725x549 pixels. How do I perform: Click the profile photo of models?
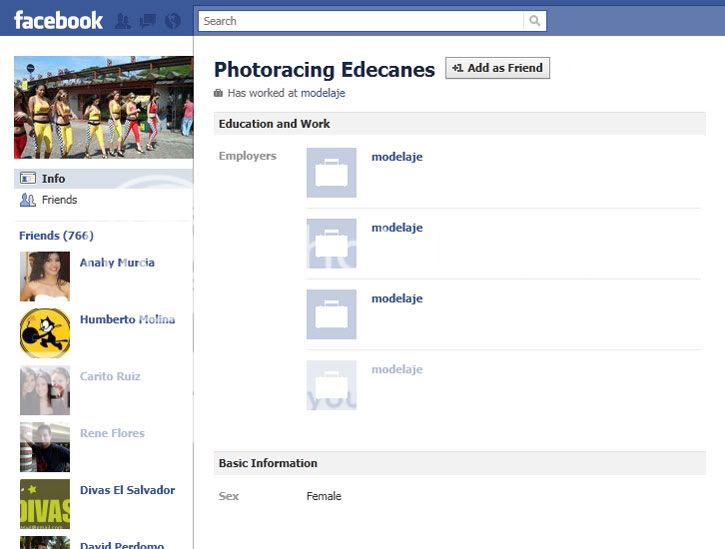point(104,107)
